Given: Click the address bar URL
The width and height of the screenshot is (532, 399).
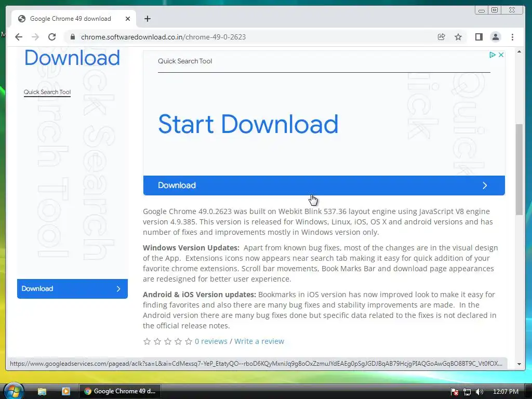Looking at the screenshot, I should point(163,37).
